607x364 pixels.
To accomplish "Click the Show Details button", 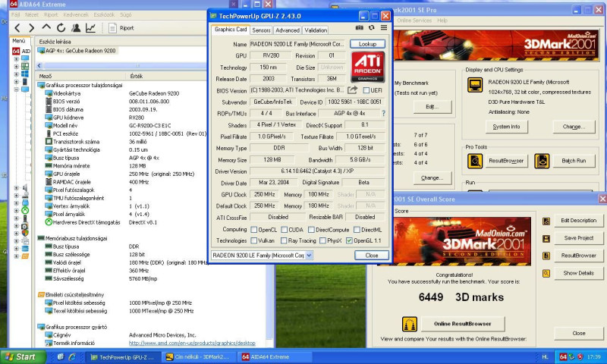I will coord(579,273).
